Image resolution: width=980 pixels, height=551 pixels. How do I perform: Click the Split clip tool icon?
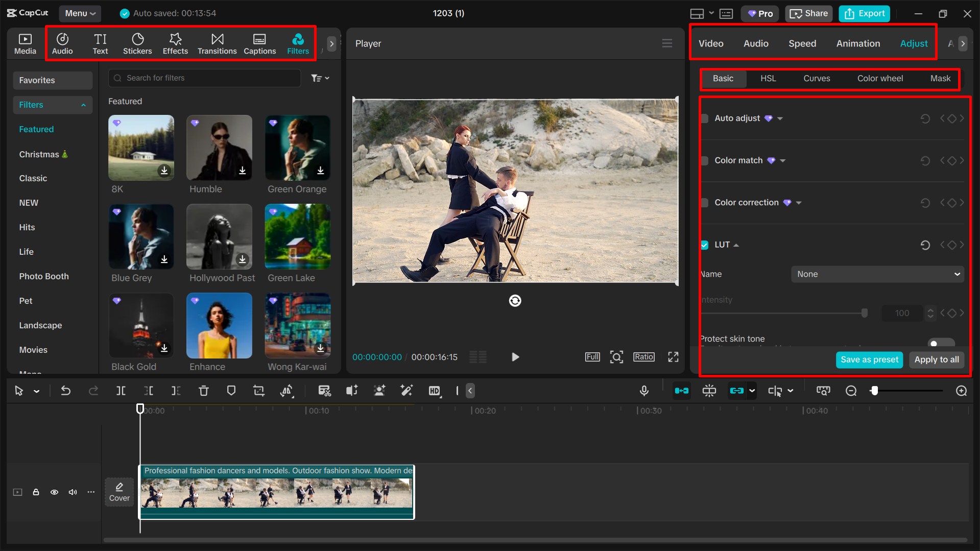coord(121,391)
